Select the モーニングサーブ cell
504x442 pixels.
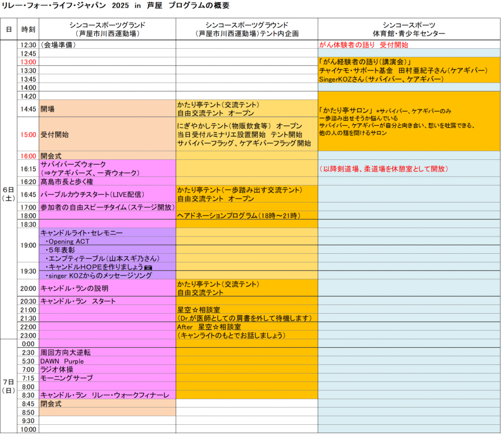point(107,378)
